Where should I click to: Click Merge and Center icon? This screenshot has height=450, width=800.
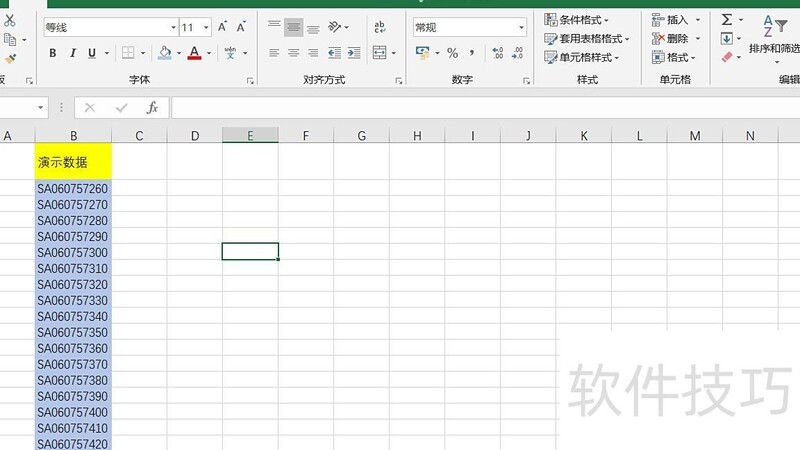coord(379,53)
